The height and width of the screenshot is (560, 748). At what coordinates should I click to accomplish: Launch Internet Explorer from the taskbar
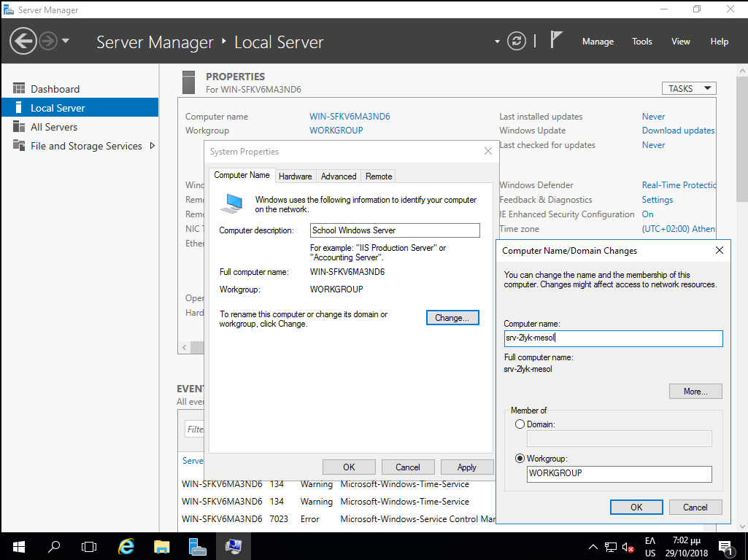tap(127, 546)
